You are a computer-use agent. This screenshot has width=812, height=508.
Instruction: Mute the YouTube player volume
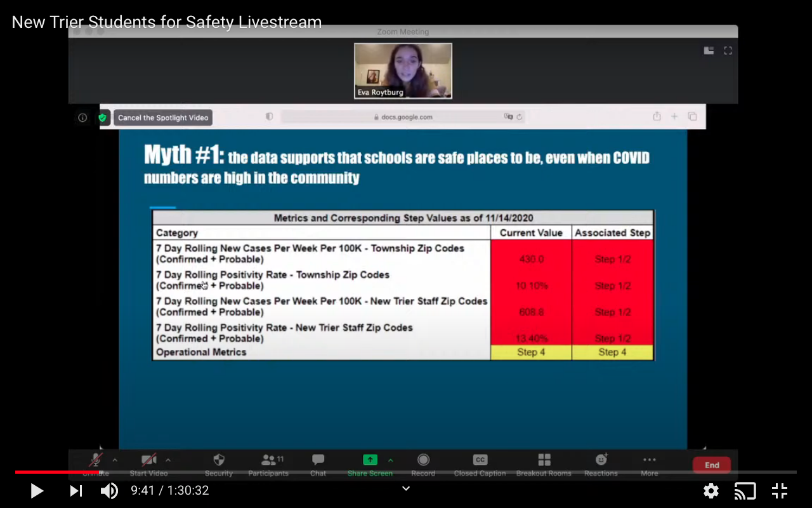tap(109, 490)
